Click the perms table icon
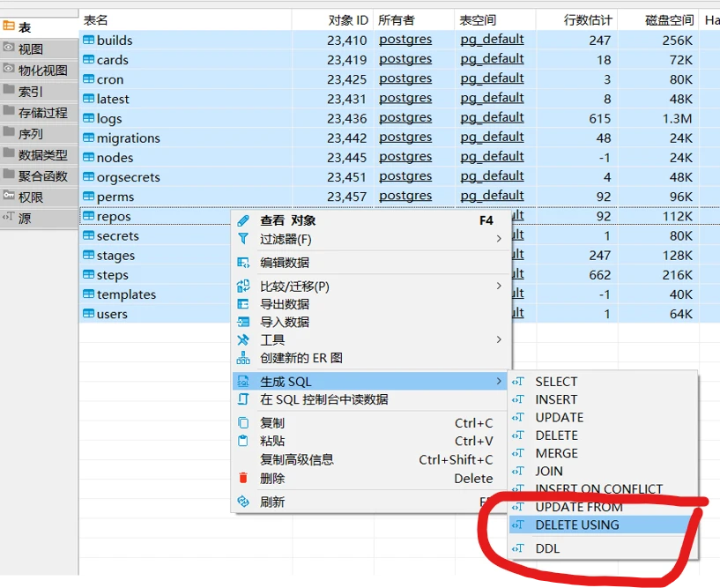This screenshot has width=720, height=588. click(x=88, y=197)
